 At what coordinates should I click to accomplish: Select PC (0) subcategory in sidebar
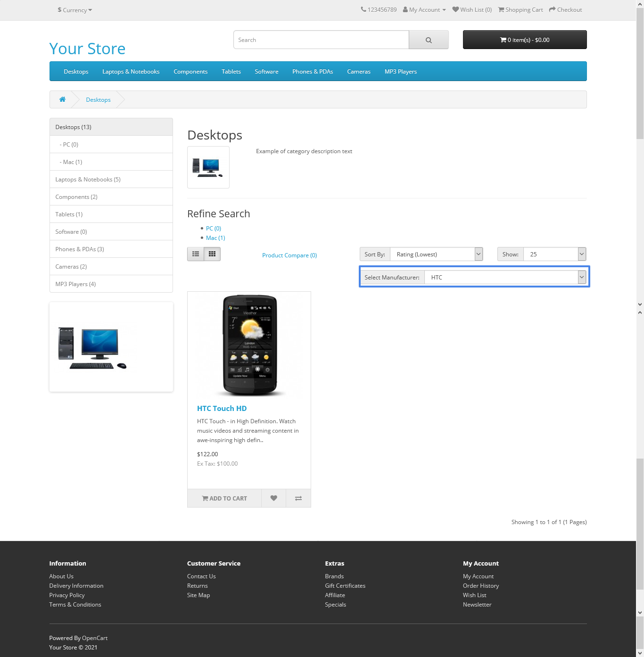point(111,145)
